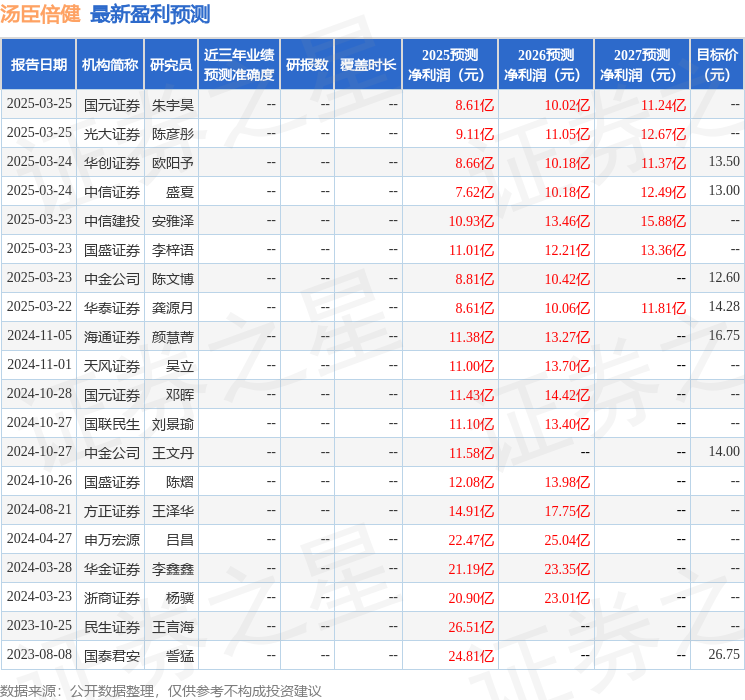Image resolution: width=745 pixels, height=700 pixels.
Task: Click the 研报数 column header
Action: (307, 65)
